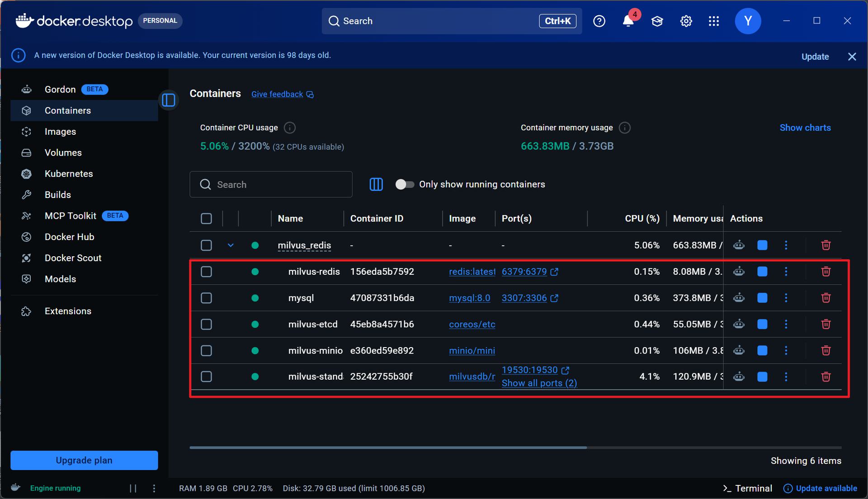
Task: Expand Show all ports (2) for milvus-standalone
Action: (539, 383)
